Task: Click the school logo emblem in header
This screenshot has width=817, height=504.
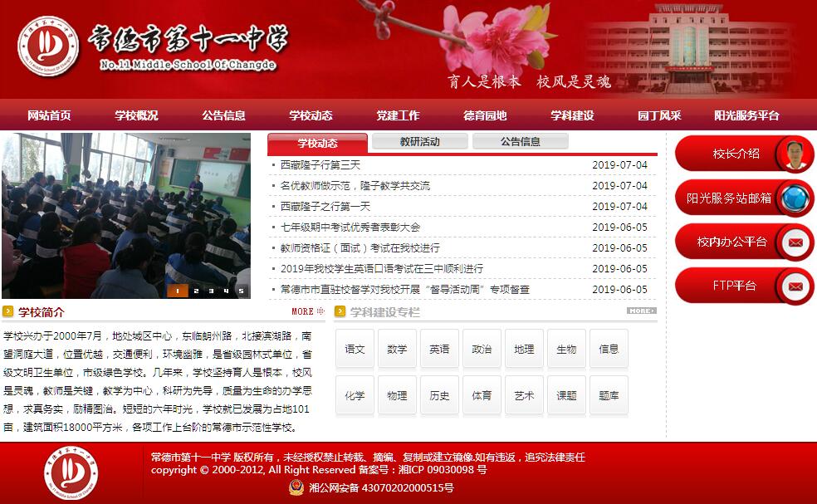Action: 48,46
